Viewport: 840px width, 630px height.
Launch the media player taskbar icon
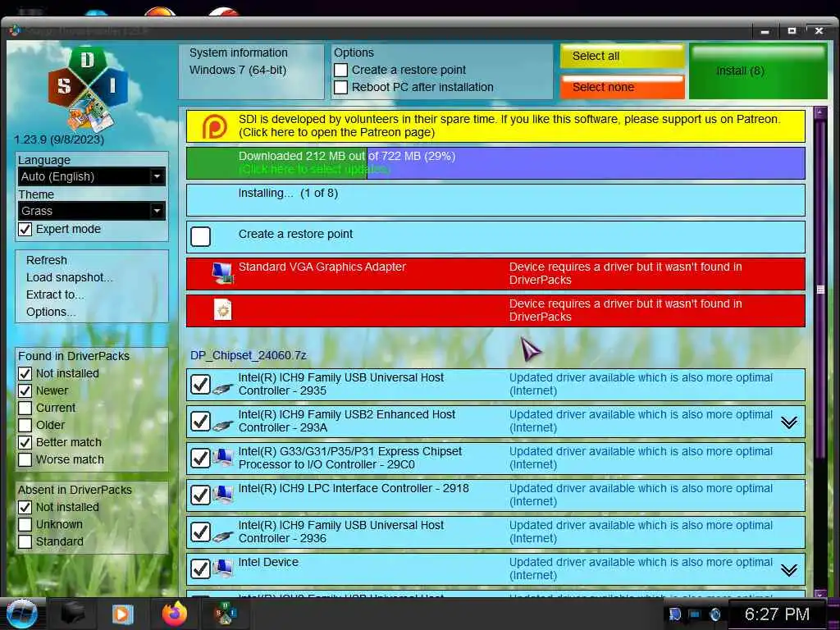tap(122, 614)
